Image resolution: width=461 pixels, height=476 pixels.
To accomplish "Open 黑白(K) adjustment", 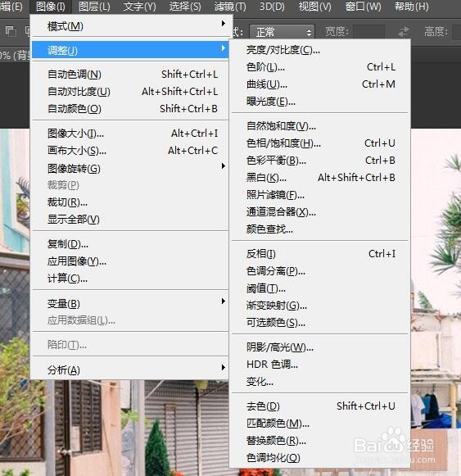I will click(319, 177).
